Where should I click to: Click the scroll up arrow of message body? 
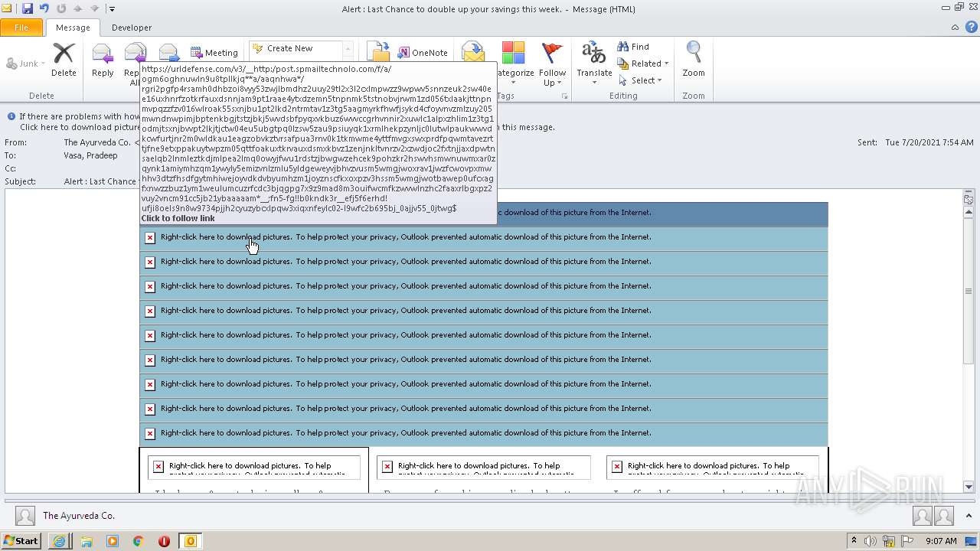click(969, 210)
